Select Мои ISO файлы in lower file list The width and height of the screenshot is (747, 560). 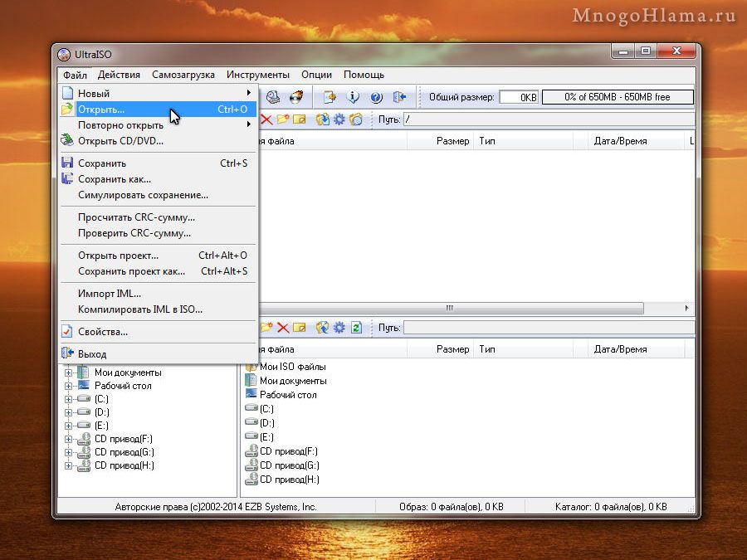292,367
